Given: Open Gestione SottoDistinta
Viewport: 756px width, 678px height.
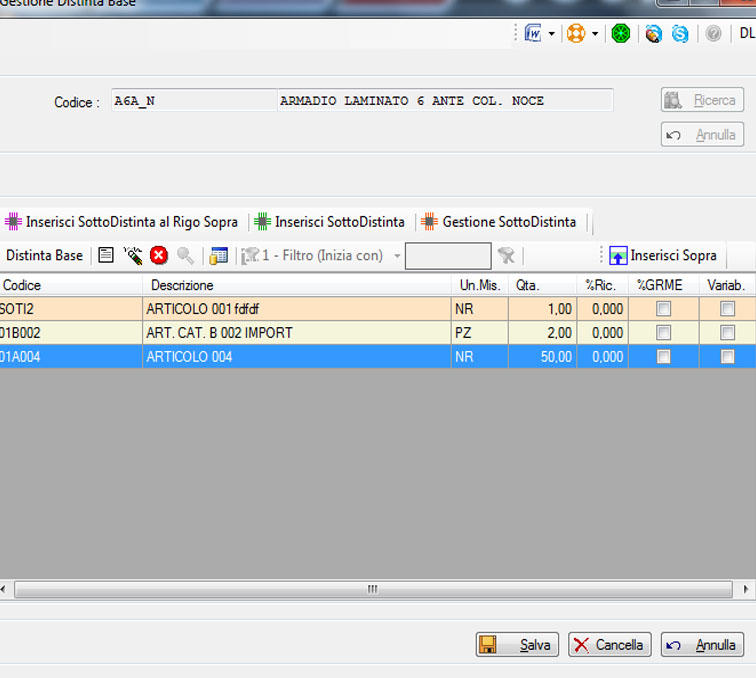Looking at the screenshot, I should point(499,222).
